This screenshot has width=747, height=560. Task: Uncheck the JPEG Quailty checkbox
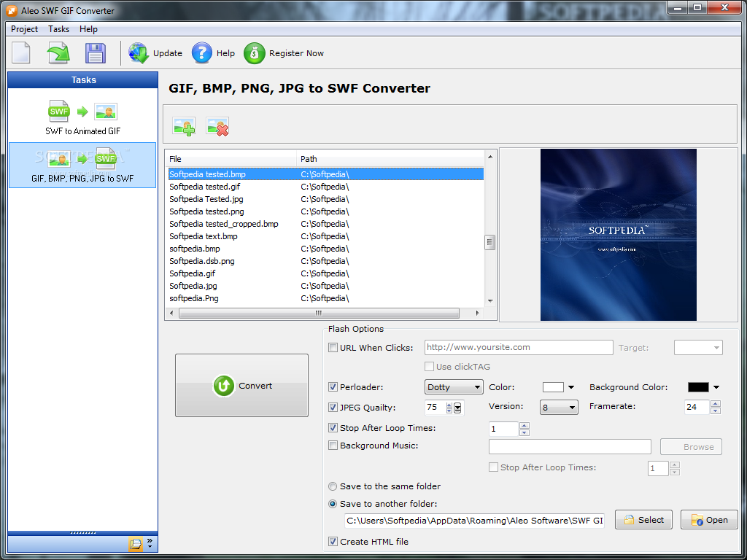(333, 408)
